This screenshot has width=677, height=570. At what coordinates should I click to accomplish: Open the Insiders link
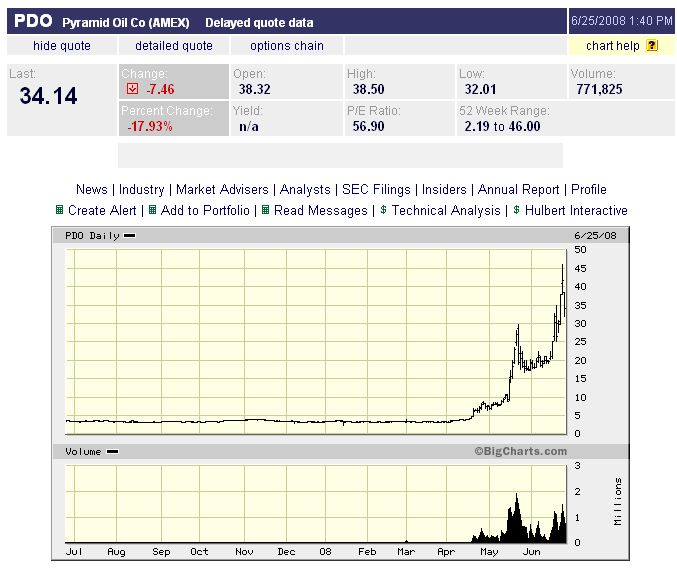click(444, 189)
